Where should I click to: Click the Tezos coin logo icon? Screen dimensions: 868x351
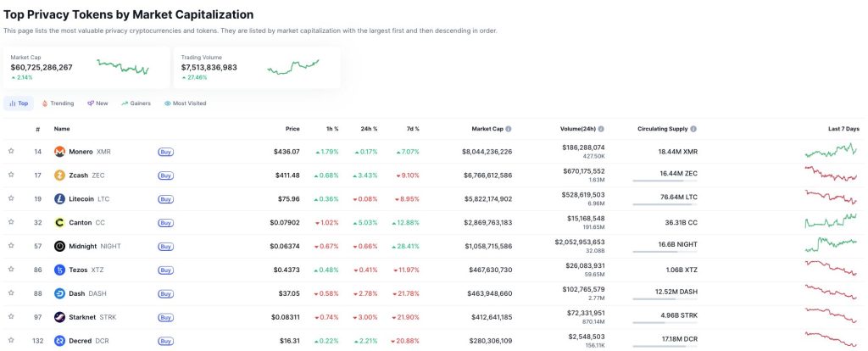pyautogui.click(x=59, y=270)
